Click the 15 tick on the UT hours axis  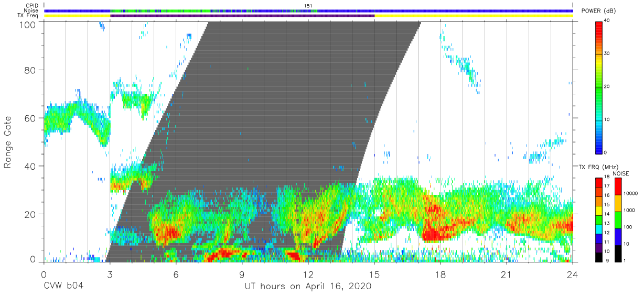click(x=374, y=274)
